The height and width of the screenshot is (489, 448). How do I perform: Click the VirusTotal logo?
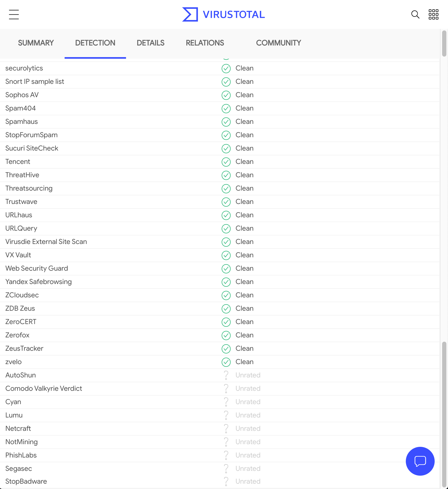(x=223, y=14)
